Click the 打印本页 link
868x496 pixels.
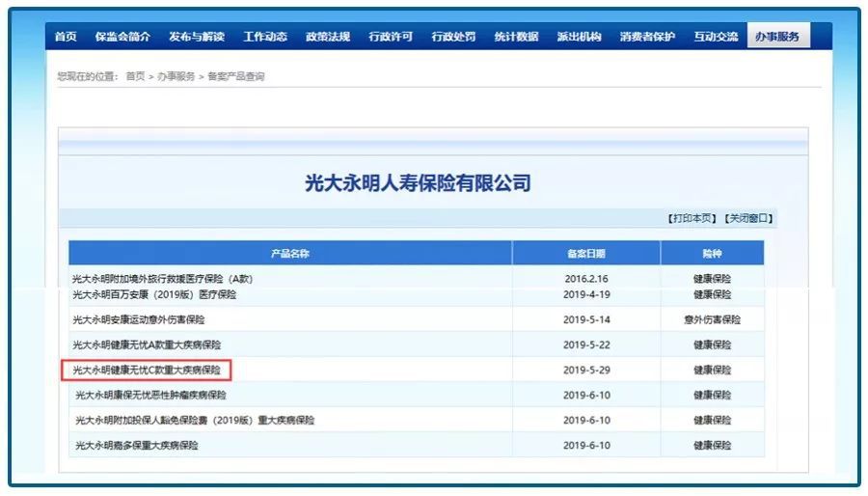click(692, 219)
